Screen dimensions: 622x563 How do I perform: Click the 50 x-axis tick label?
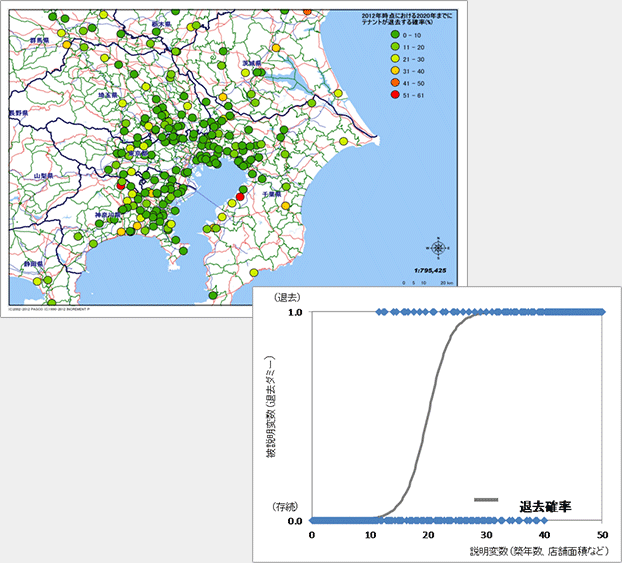[603, 536]
